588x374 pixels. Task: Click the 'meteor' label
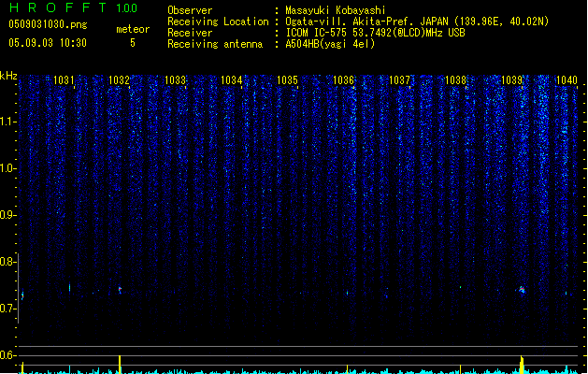coord(133,29)
